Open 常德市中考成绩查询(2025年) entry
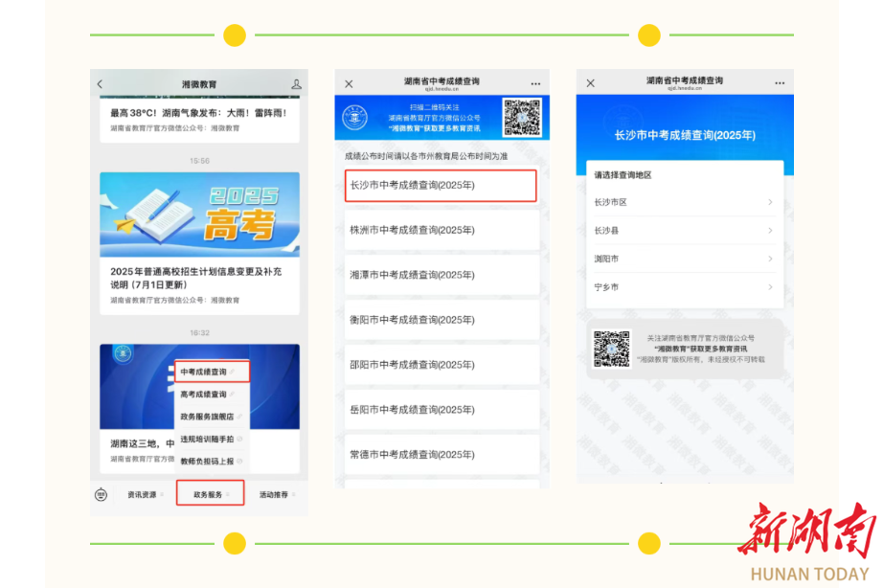The height and width of the screenshot is (588, 883). [x=442, y=455]
